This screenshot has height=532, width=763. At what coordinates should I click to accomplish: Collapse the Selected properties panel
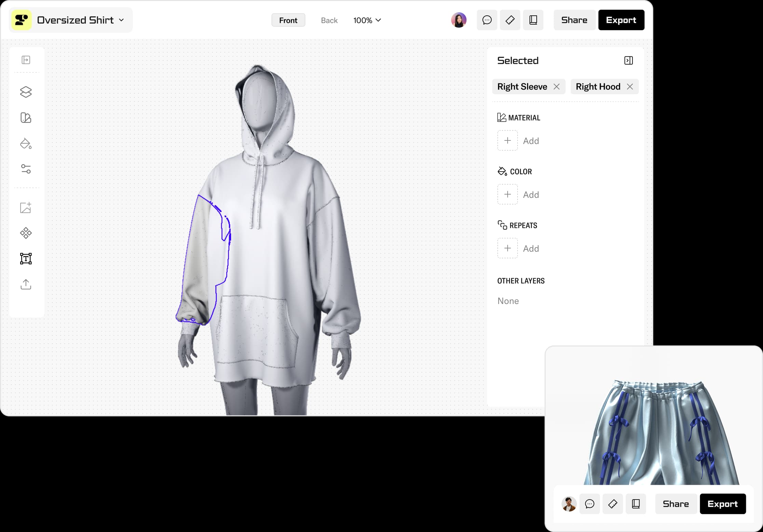[628, 60]
